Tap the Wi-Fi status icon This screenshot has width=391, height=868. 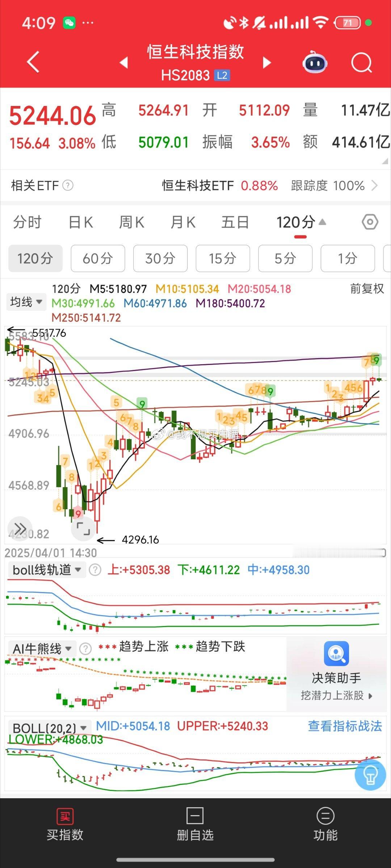pyautogui.click(x=320, y=23)
